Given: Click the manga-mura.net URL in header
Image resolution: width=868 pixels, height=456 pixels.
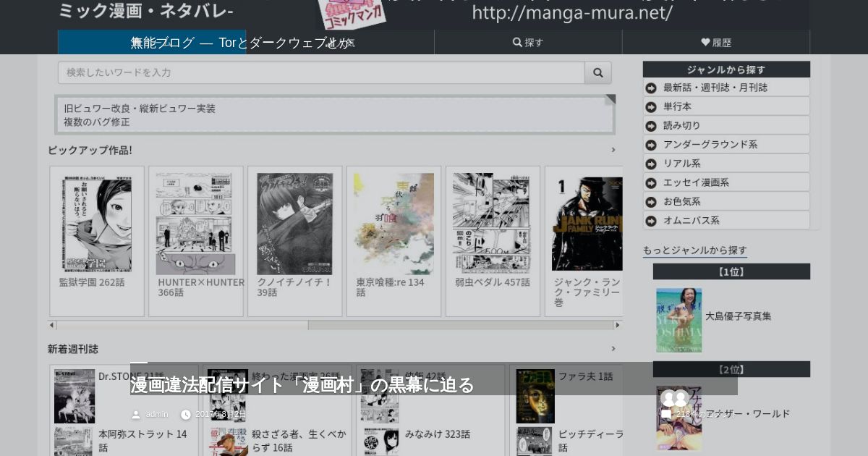Looking at the screenshot, I should point(572,12).
